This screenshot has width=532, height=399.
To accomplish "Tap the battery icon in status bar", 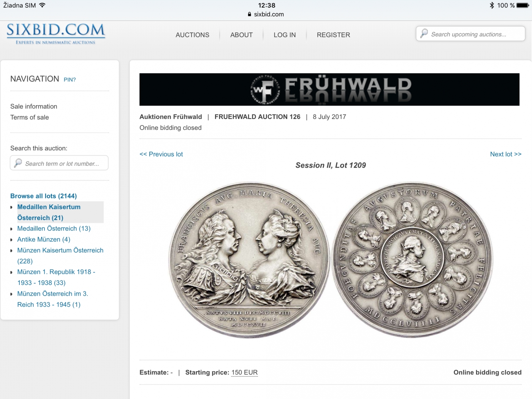I will click(522, 5).
